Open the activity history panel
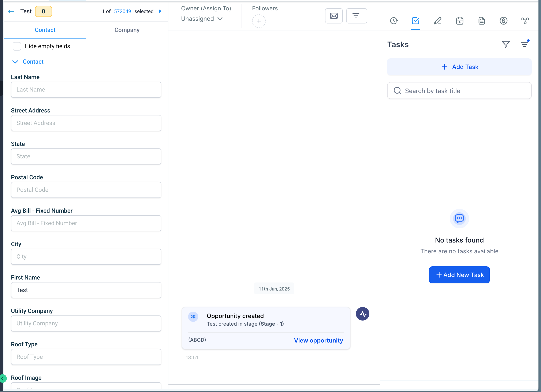Screen dimensions: 541x392 (394, 21)
